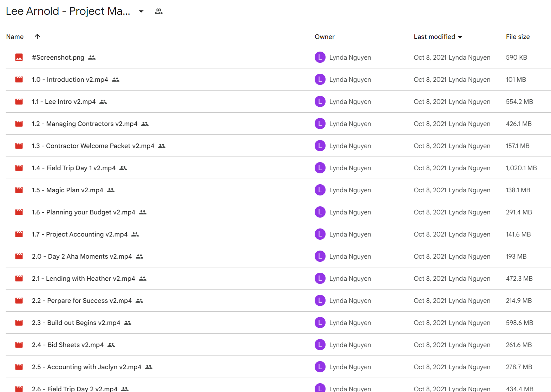Click video icon for 2.1 - Lending with Heather

[x=19, y=278]
